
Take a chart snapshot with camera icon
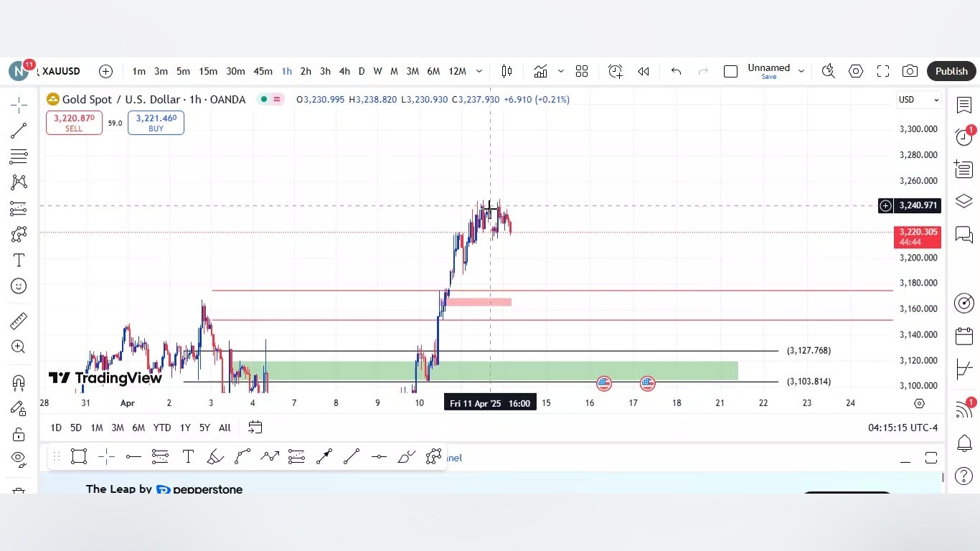(x=910, y=71)
